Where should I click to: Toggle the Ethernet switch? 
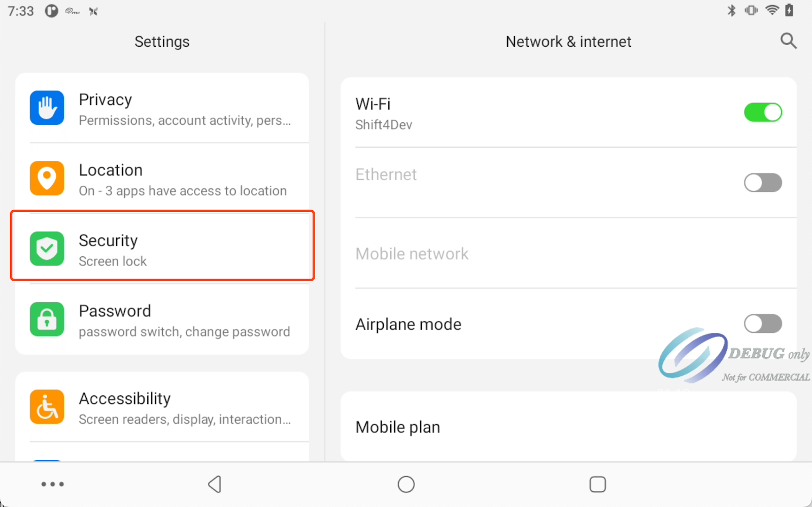click(762, 183)
